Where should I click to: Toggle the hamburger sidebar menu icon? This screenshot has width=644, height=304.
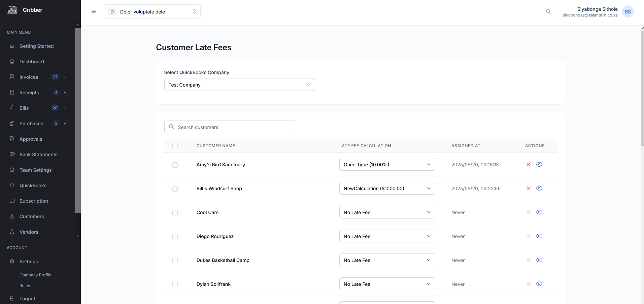click(x=94, y=11)
